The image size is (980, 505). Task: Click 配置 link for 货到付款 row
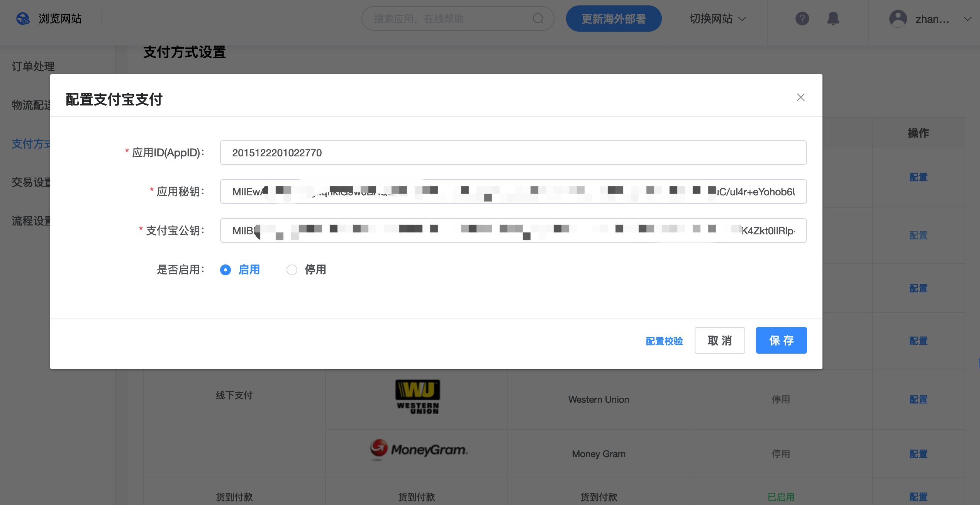(x=918, y=497)
